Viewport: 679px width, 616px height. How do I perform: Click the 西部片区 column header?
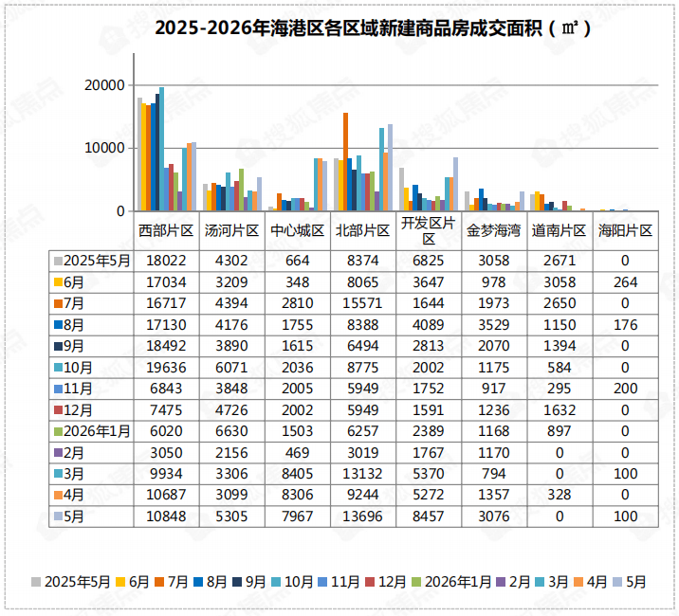pos(166,230)
